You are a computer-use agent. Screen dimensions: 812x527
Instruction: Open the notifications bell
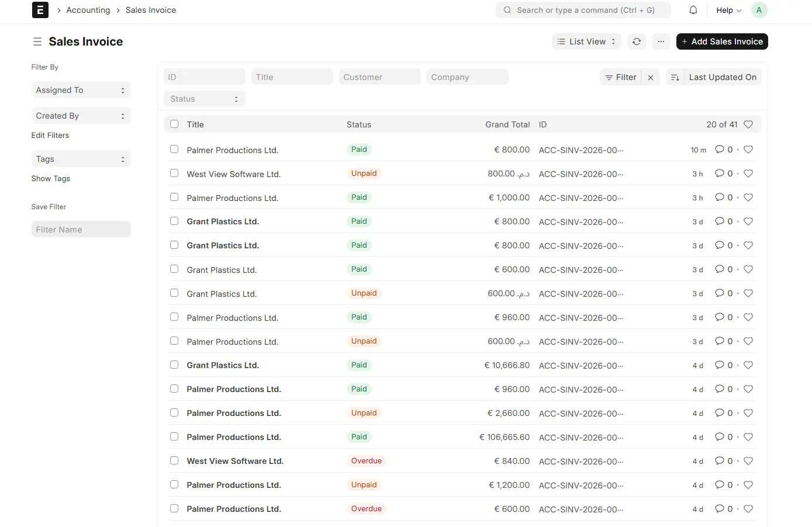tap(693, 10)
